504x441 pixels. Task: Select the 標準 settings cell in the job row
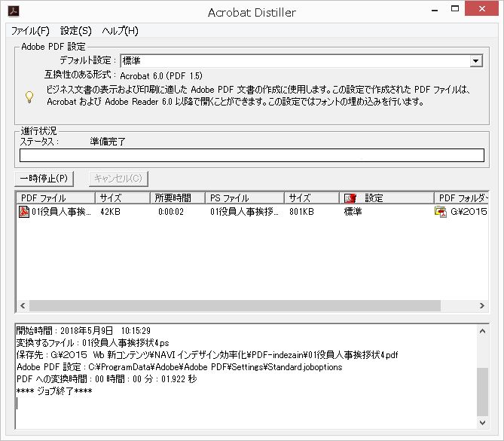tap(353, 212)
